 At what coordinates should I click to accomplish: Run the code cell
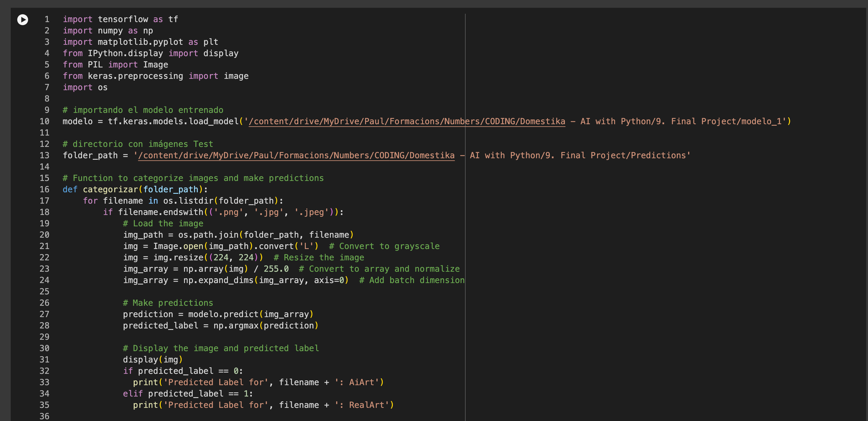23,20
